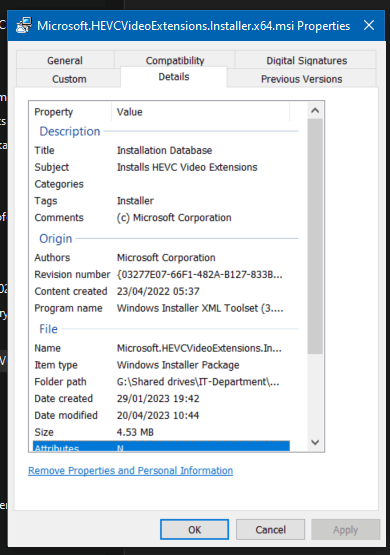
Task: Click the dialog title text 'Microsoft.HEVCVideoExtensions.Installer.x64.msi Properties'
Action: coord(193,26)
